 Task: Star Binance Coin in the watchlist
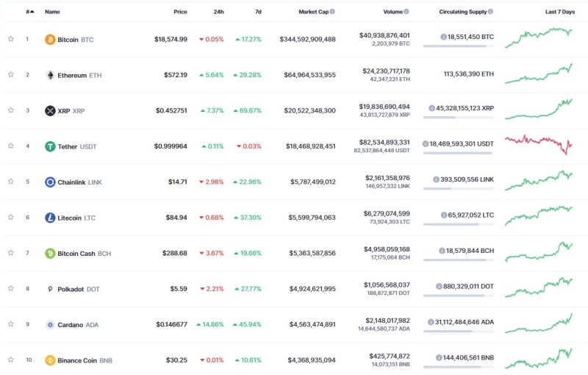pyautogui.click(x=11, y=360)
